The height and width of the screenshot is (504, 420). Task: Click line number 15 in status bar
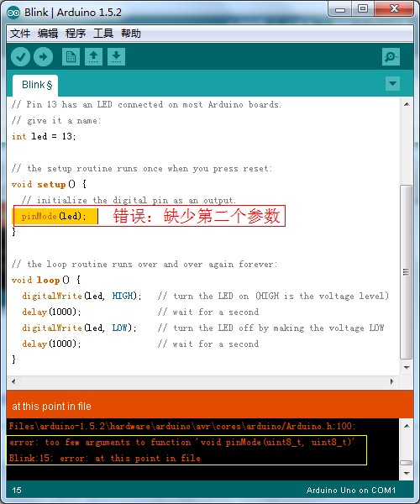coord(17,491)
